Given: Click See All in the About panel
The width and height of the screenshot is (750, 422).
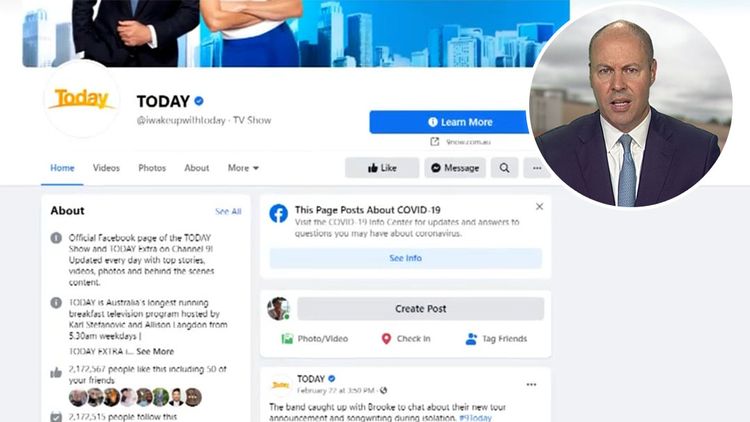Looking at the screenshot, I should coord(228,211).
